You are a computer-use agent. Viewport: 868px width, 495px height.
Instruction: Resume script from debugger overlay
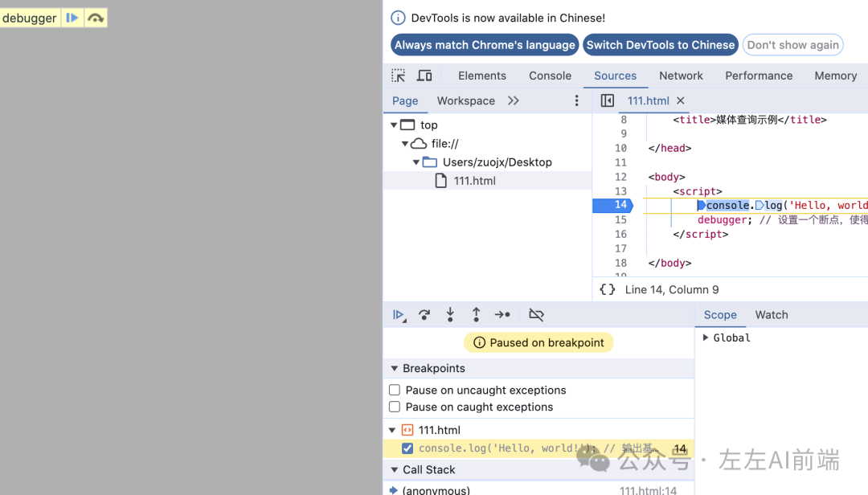(72, 18)
